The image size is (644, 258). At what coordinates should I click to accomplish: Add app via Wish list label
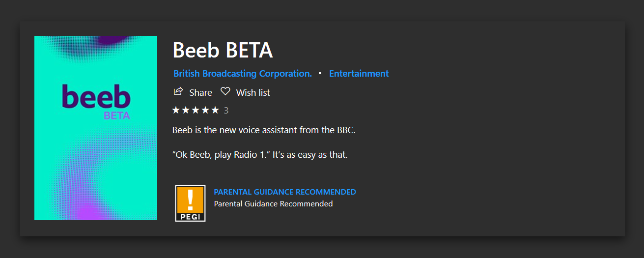(253, 92)
